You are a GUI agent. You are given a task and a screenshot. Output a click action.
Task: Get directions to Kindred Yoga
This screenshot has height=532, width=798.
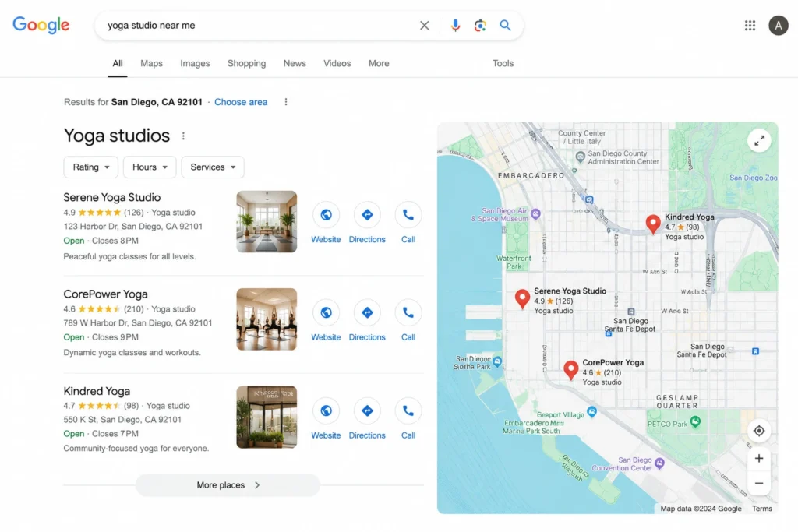coord(367,411)
